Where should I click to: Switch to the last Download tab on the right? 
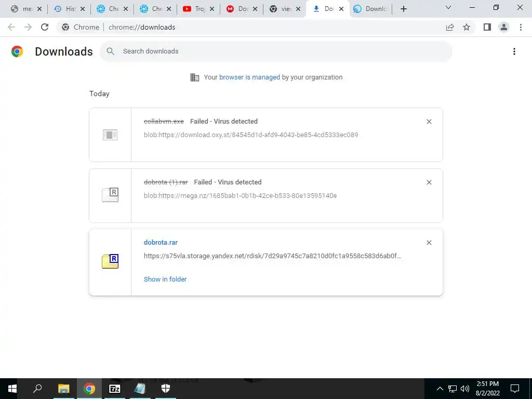click(x=371, y=9)
